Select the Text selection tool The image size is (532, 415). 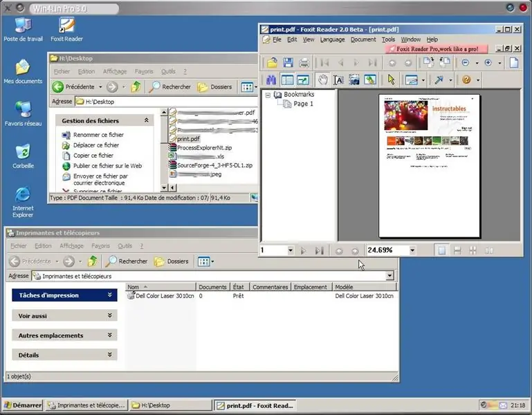pyautogui.click(x=338, y=80)
